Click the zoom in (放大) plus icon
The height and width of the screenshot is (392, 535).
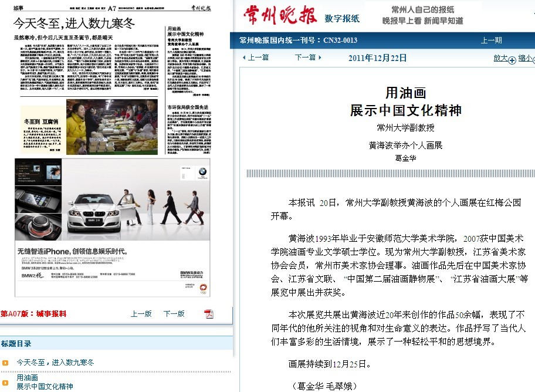512,59
